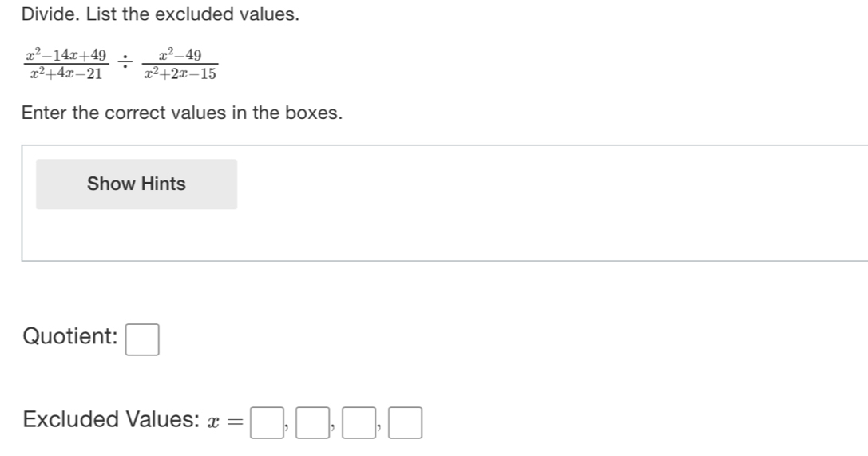Select the third Excluded Values box
The height and width of the screenshot is (456, 868).
[x=359, y=422]
